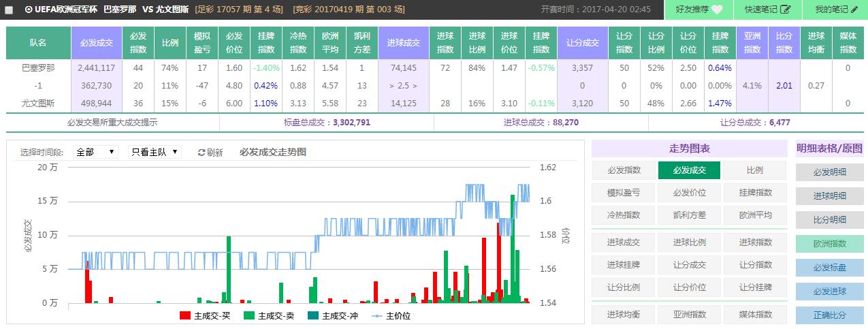Toggle the 主价位 line legend entry
This screenshot has width=868, height=329.
click(391, 316)
